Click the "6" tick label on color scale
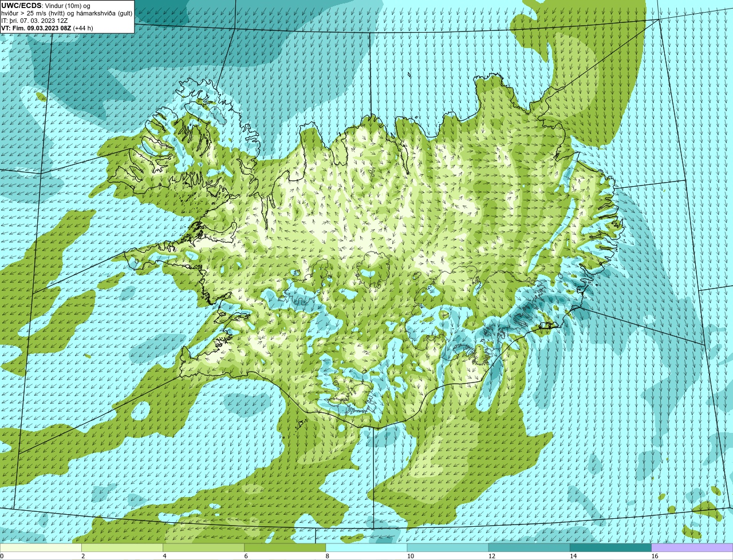 tap(246, 556)
